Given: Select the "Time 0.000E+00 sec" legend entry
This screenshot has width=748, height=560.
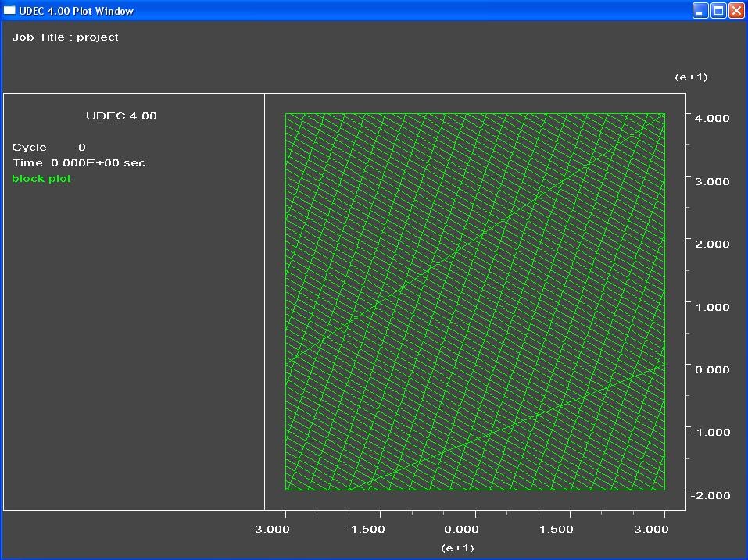Looking at the screenshot, I should tap(79, 163).
